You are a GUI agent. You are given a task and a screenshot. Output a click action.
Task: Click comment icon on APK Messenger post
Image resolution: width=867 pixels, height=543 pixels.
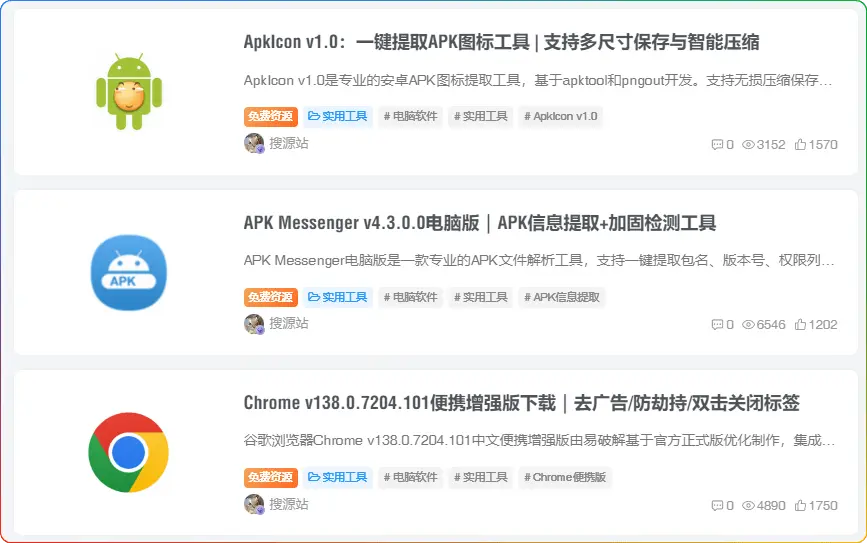click(x=717, y=325)
